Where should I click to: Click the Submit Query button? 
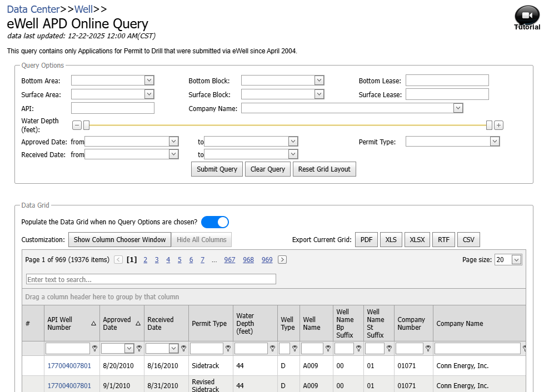click(217, 169)
